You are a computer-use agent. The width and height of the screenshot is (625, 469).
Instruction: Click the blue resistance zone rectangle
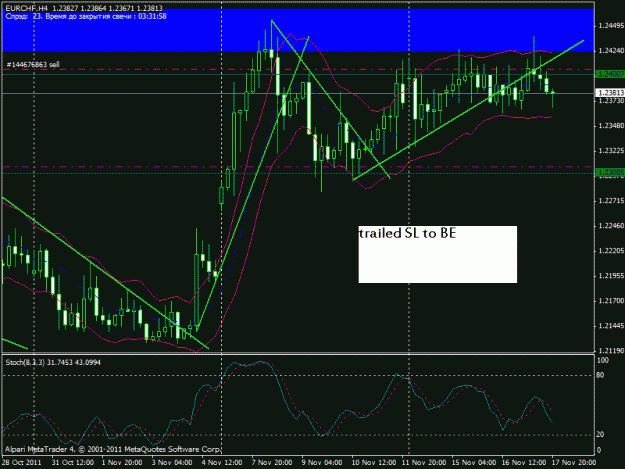[x=298, y=30]
